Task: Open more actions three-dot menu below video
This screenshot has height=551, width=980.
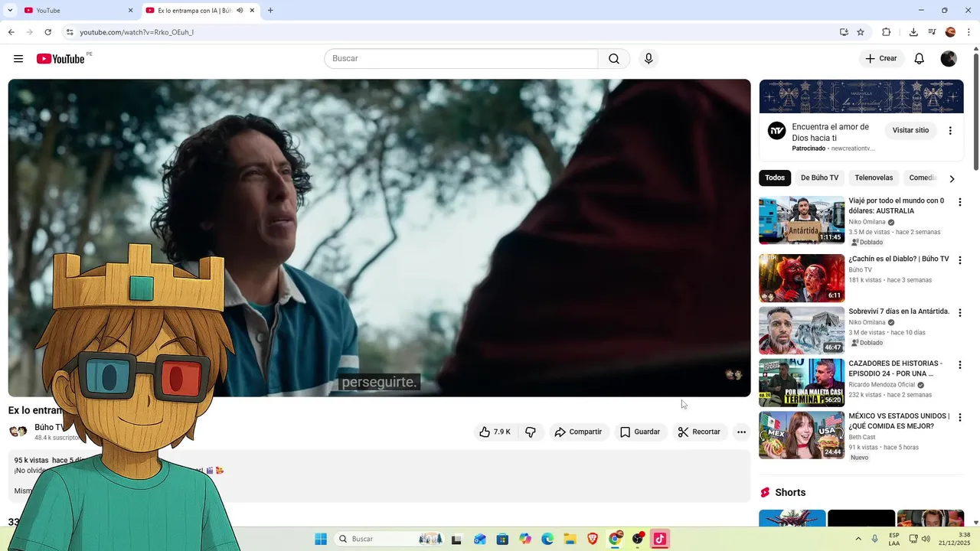Action: point(741,432)
